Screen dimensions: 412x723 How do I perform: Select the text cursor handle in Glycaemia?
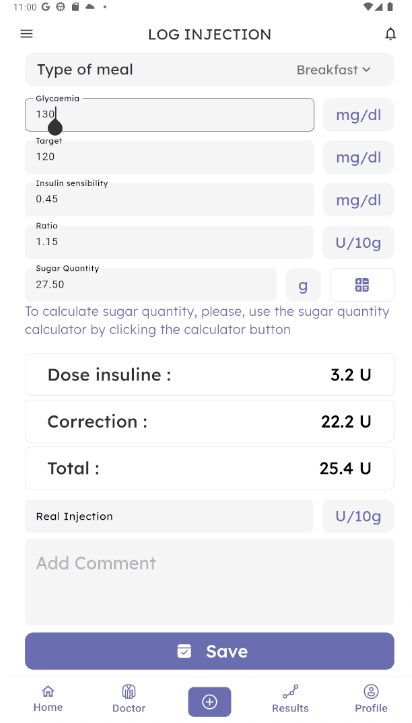(55, 126)
